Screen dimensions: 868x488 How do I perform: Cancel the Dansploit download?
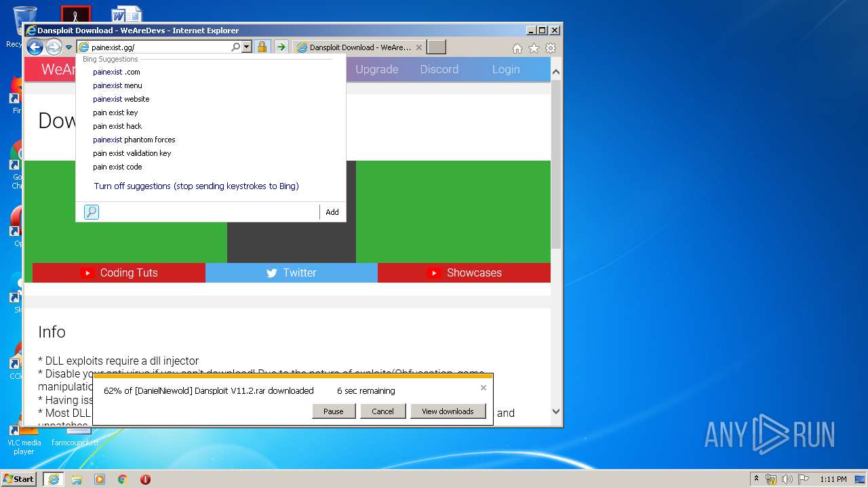click(x=382, y=411)
